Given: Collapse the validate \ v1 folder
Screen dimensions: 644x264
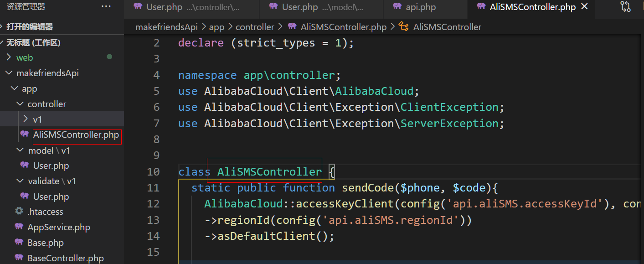Looking at the screenshot, I should 52,181.
